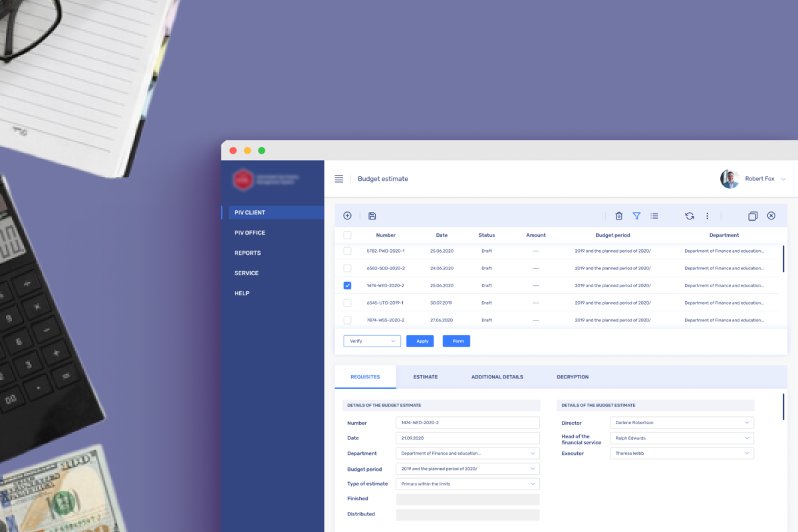Click table cell 6545-UTD-2019-1
The image size is (798, 532).
point(385,303)
